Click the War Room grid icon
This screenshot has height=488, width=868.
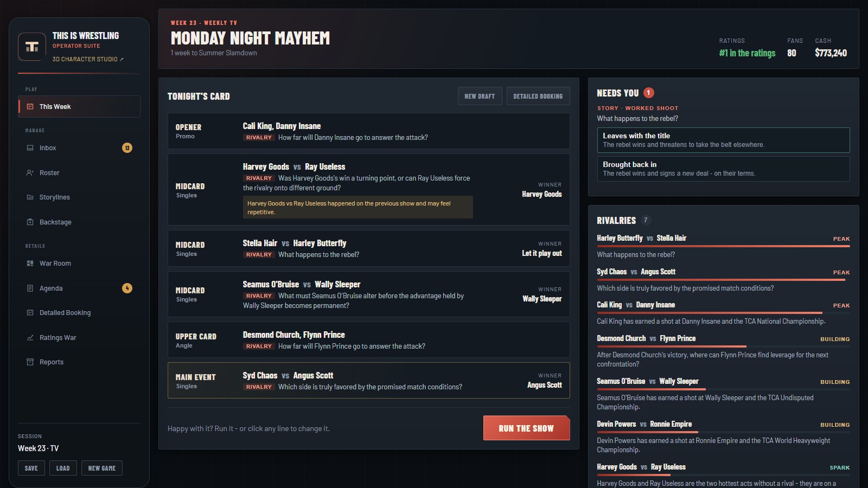[x=30, y=264]
